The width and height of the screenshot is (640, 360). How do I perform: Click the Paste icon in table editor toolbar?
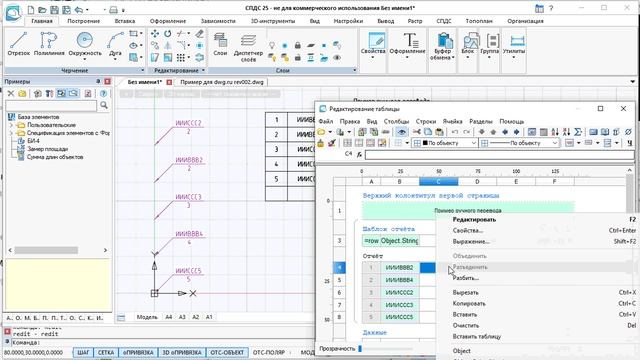[x=439, y=132]
